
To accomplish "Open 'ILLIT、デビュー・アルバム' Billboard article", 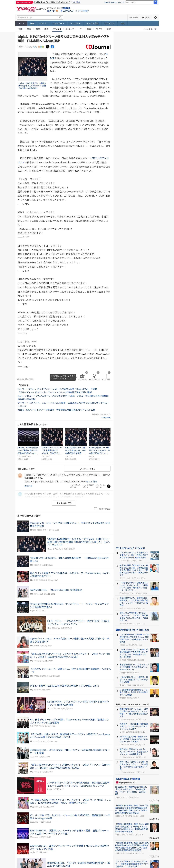I will (x=78, y=622).
